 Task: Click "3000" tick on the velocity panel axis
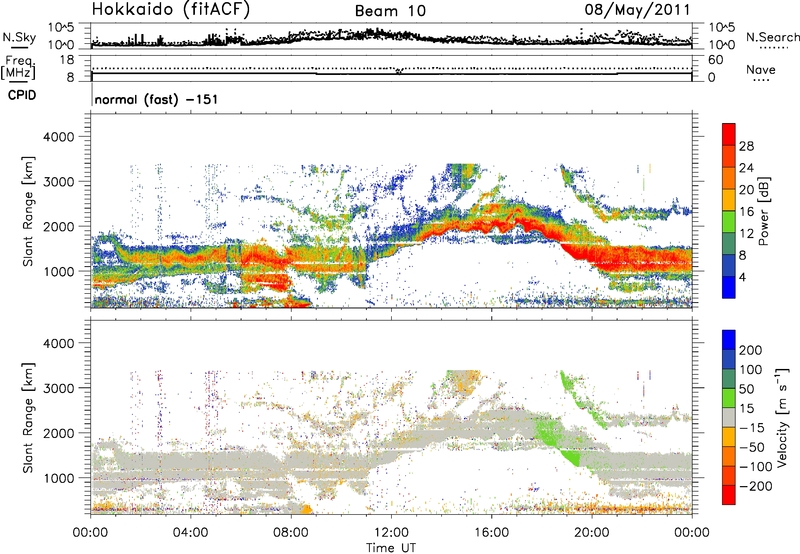(58, 388)
